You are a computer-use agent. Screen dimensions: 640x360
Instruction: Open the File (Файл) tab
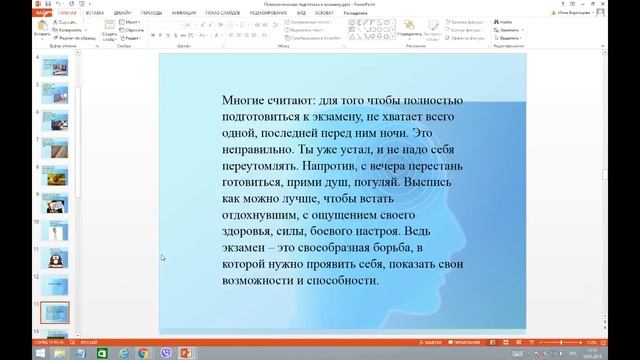42,13
